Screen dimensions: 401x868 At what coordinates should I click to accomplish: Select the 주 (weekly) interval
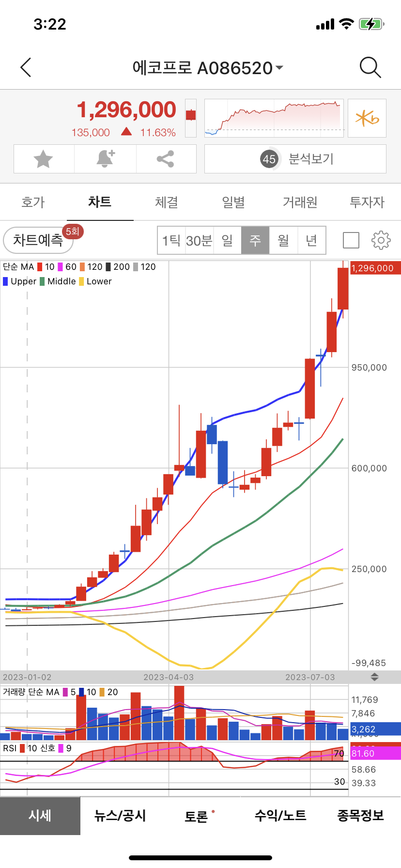point(255,240)
